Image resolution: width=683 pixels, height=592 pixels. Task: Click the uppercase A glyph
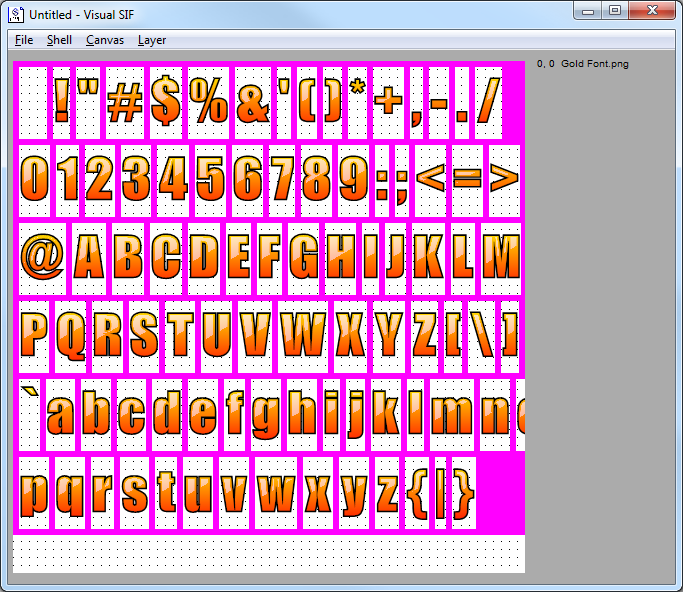click(x=89, y=259)
